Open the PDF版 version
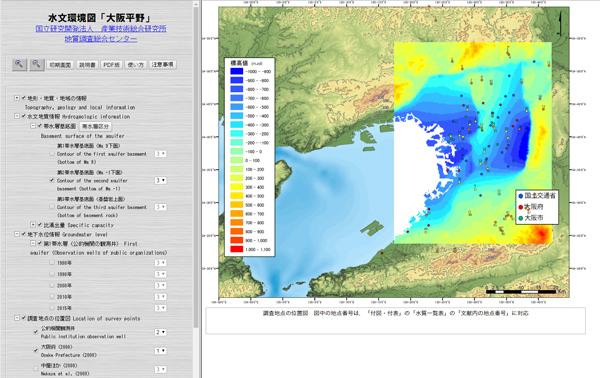 [111, 65]
